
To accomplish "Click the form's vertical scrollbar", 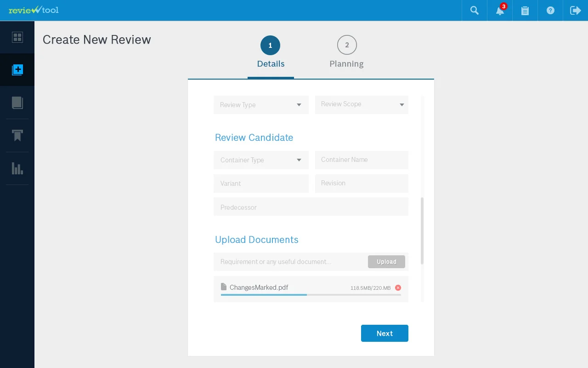I will pos(422,231).
